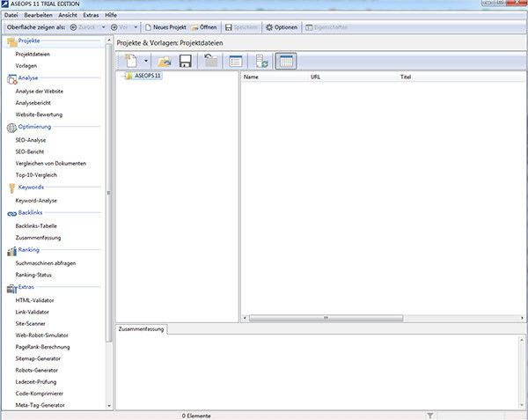Click the server refresh icon in the project toolbar
The height and width of the screenshot is (420, 528).
[x=261, y=61]
